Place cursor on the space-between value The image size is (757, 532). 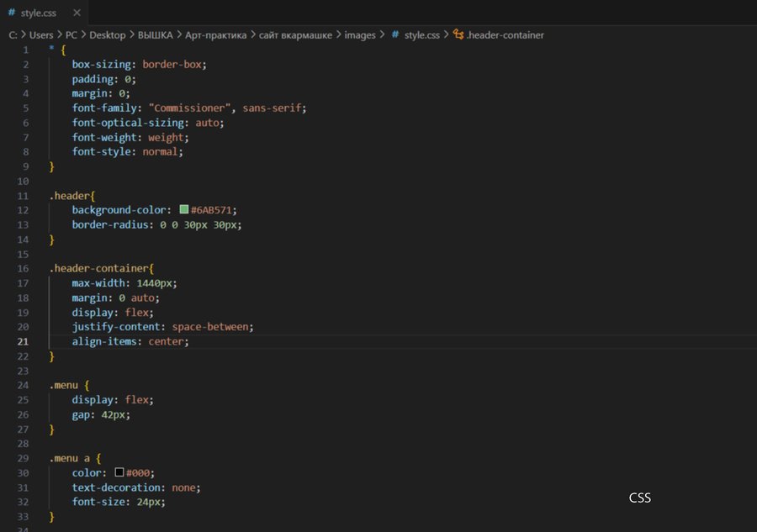(212, 326)
